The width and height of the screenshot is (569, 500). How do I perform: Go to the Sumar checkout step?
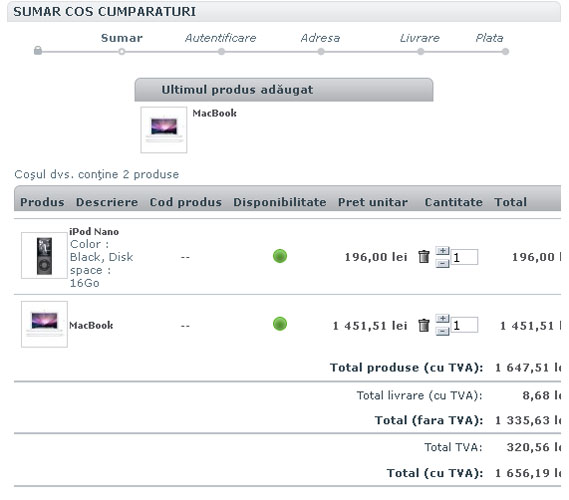click(122, 38)
